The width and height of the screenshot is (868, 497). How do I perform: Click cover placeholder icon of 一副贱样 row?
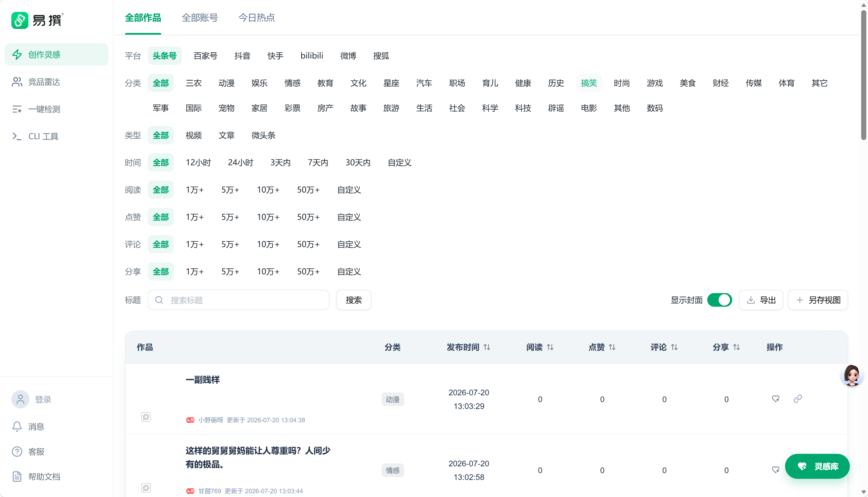point(146,417)
